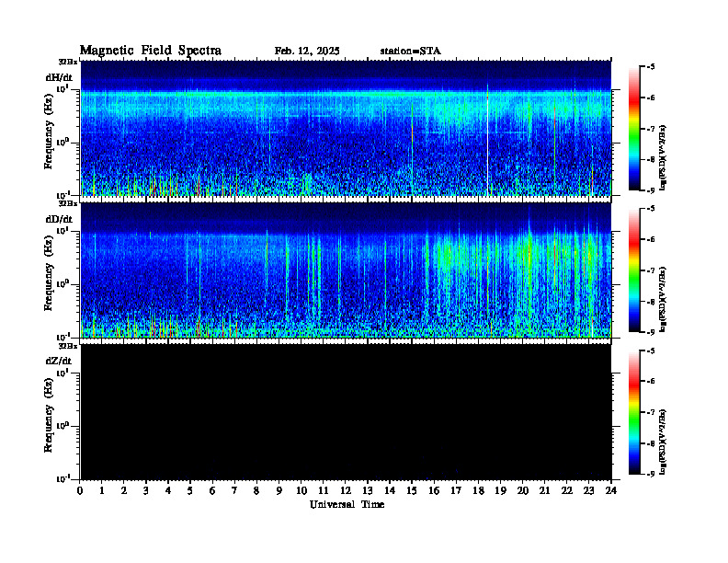Screen dimensions: 728x563
Task: Click hour 5 on the Universal Time axis
Action: [190, 491]
